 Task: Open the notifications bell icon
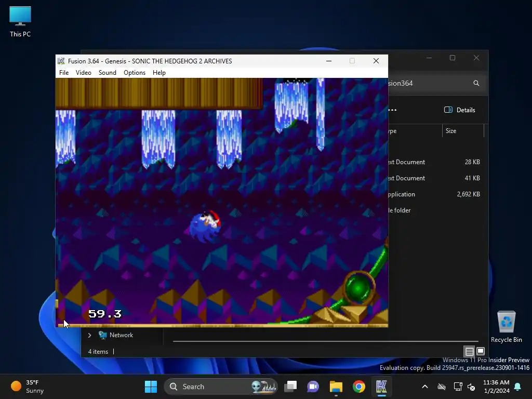click(x=518, y=387)
